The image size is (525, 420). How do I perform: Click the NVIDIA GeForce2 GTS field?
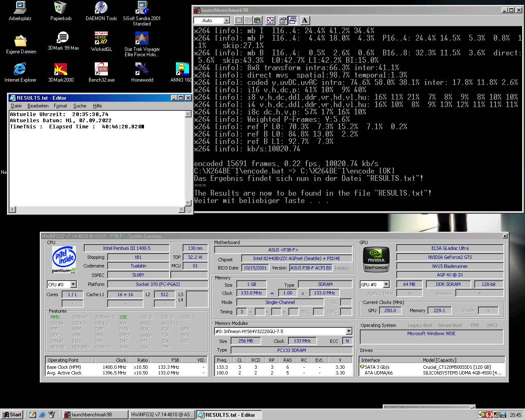pyautogui.click(x=450, y=257)
